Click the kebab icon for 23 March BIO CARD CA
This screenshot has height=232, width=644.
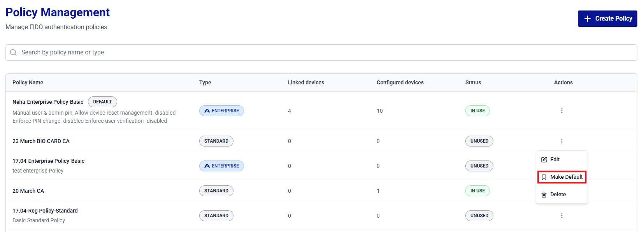click(x=562, y=141)
